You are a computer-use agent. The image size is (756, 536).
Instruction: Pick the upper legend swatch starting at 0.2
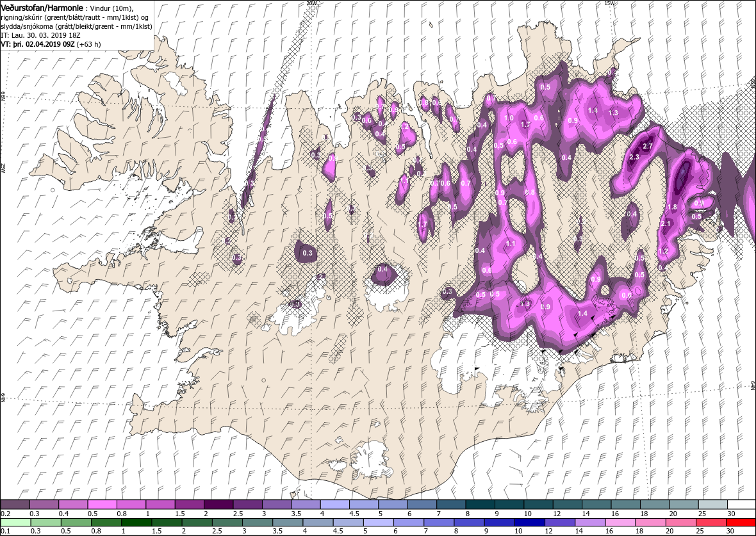click(x=15, y=505)
